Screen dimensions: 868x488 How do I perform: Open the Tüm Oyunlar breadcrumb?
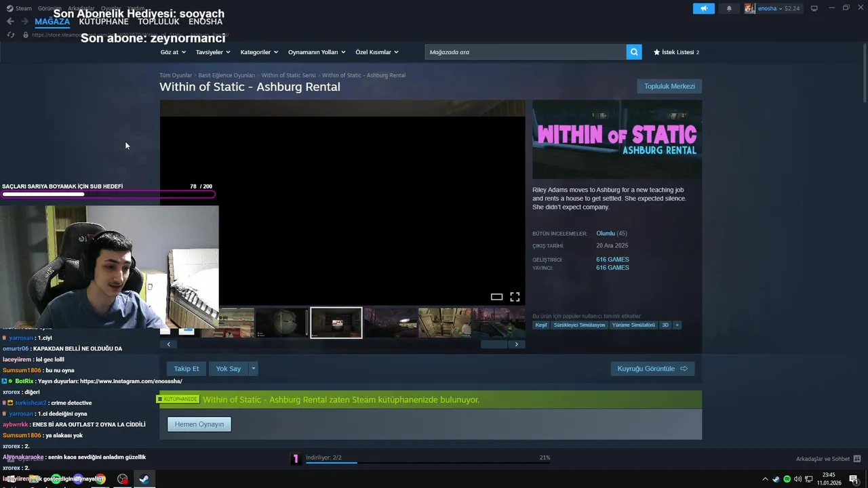pos(176,75)
